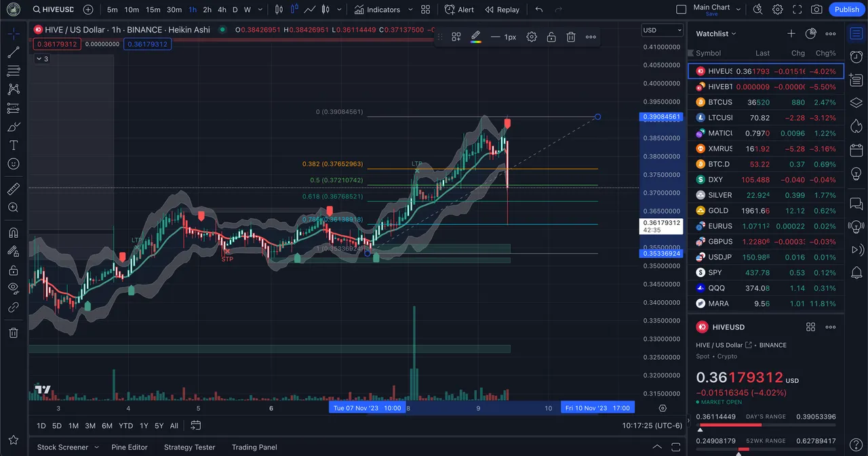Set the YTD date range

125,426
